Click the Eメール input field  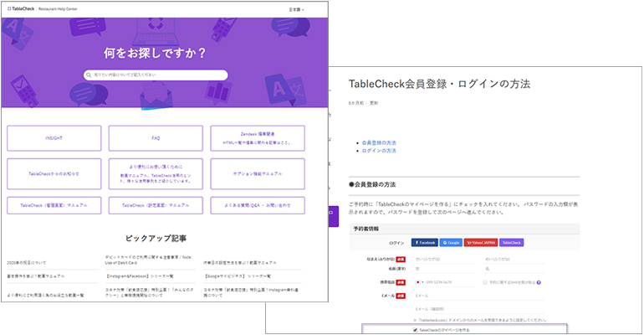pyautogui.click(x=479, y=296)
